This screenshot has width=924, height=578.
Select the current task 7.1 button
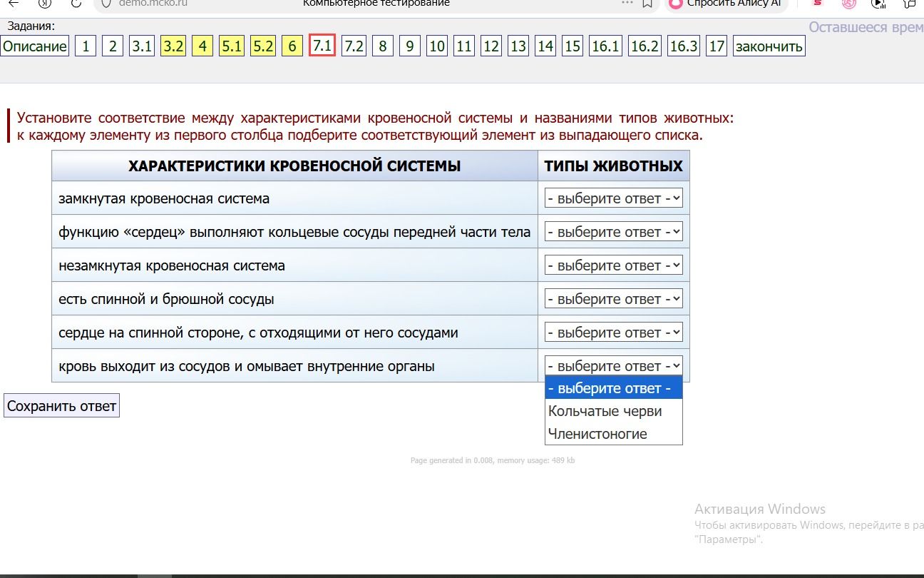[x=322, y=46]
